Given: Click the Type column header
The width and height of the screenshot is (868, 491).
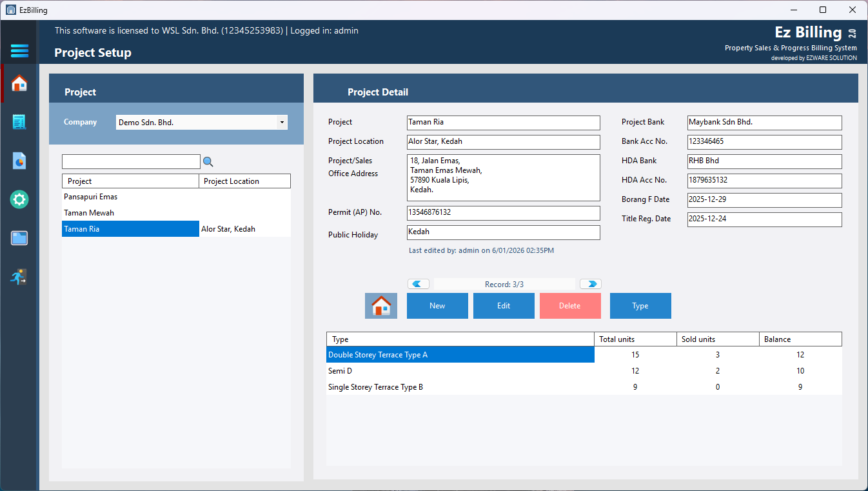Looking at the screenshot, I should (460, 339).
